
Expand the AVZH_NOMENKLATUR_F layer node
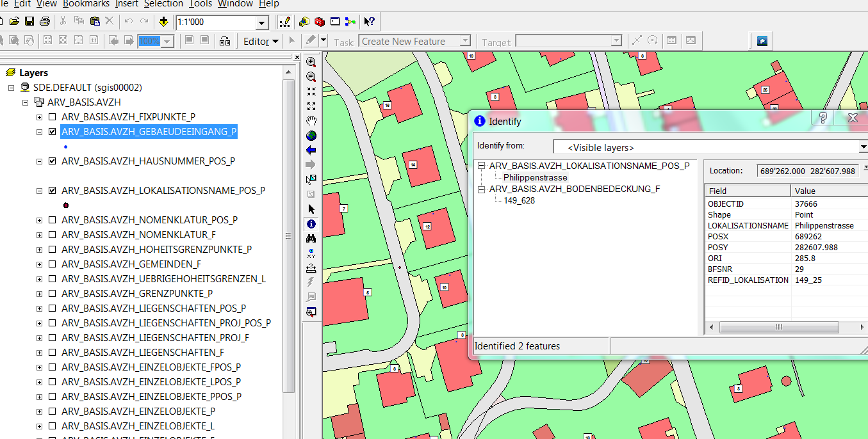40,235
